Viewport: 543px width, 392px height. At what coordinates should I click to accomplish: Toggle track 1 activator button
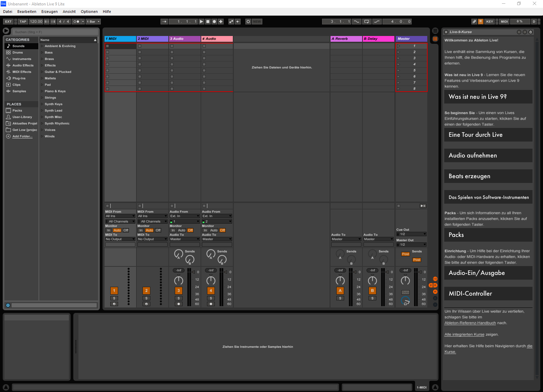[x=114, y=291]
